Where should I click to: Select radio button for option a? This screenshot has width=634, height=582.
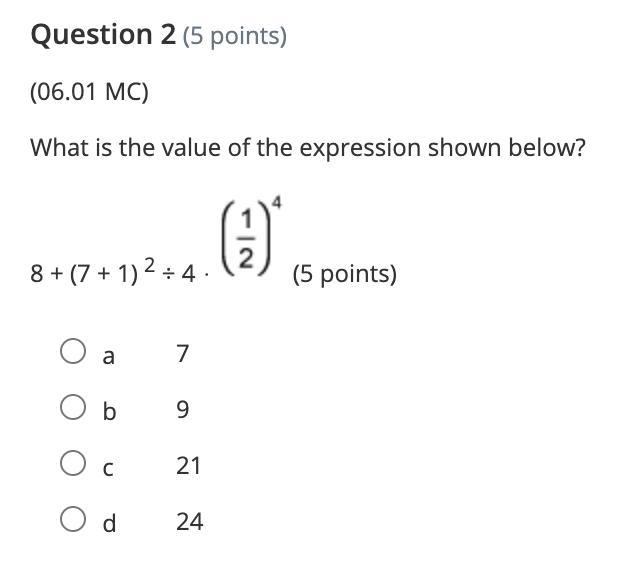point(72,352)
